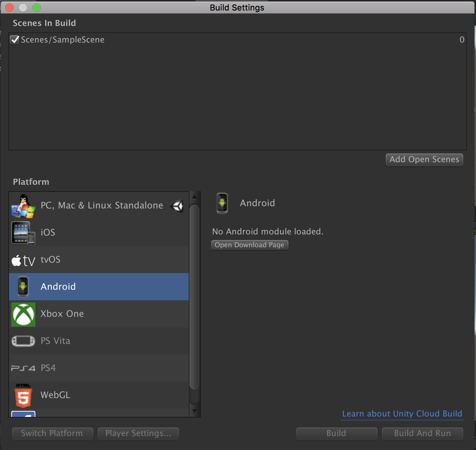Viewport: 476px width, 450px height.
Task: Close the Build Settings window
Action: point(9,8)
